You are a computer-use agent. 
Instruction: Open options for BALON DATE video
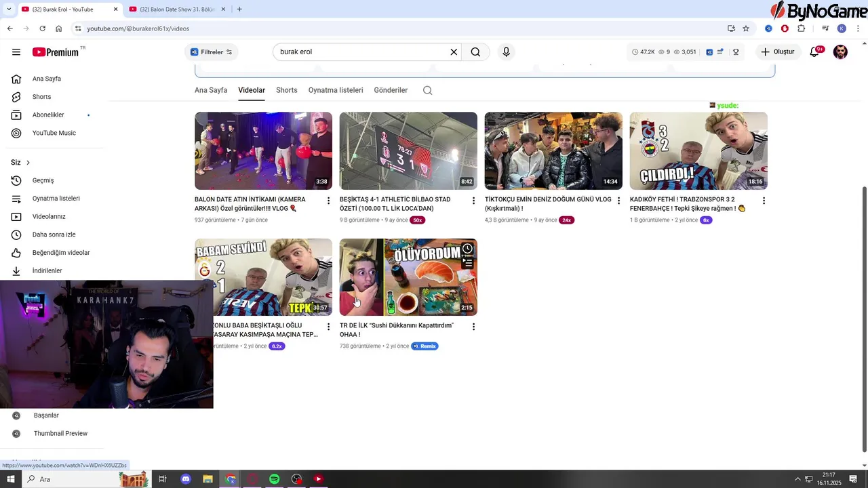pyautogui.click(x=328, y=201)
